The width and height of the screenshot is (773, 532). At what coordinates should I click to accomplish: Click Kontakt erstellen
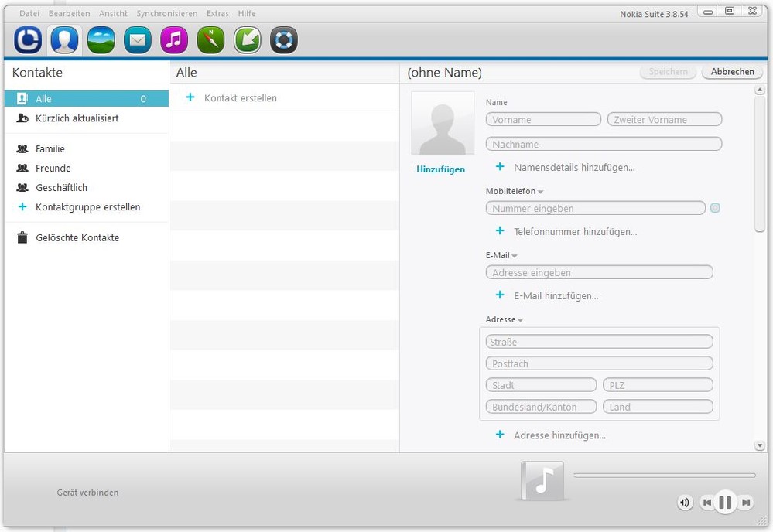point(240,98)
